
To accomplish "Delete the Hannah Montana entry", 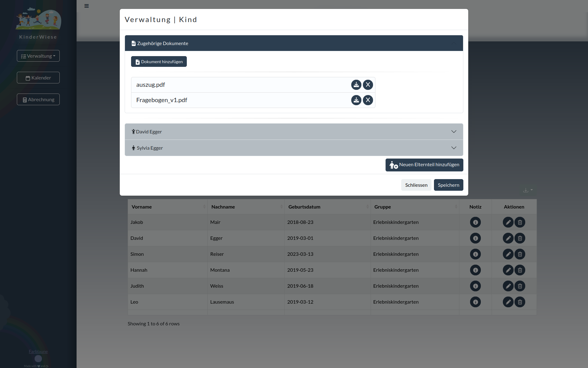I will click(x=520, y=270).
